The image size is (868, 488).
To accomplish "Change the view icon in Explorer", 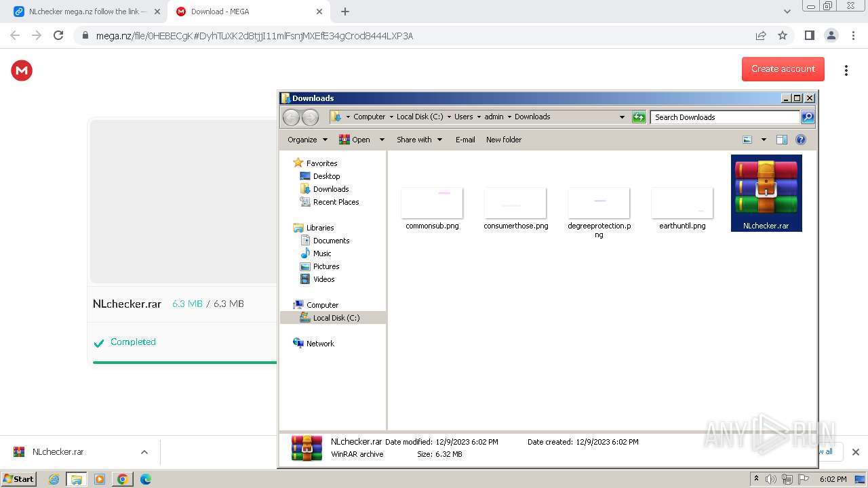I will pyautogui.click(x=747, y=140).
